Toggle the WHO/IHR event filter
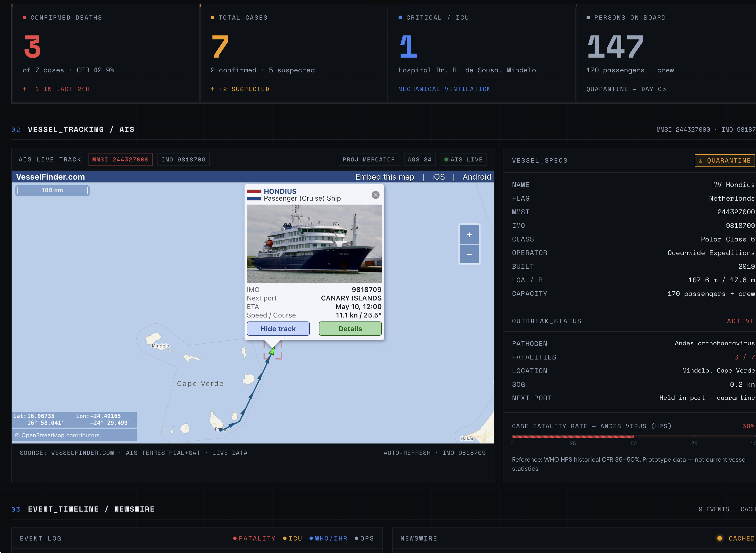The image size is (756, 553). 328,538
